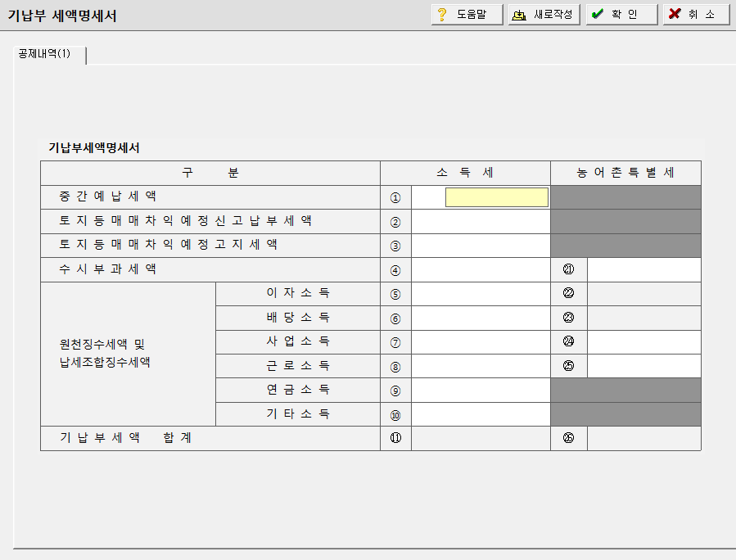This screenshot has height=560, width=736.
Task: Select the 공제내역(1) tab
Action: point(49,55)
